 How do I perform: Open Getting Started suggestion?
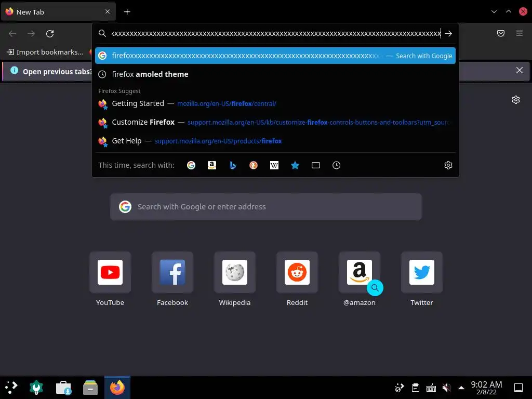click(275, 103)
